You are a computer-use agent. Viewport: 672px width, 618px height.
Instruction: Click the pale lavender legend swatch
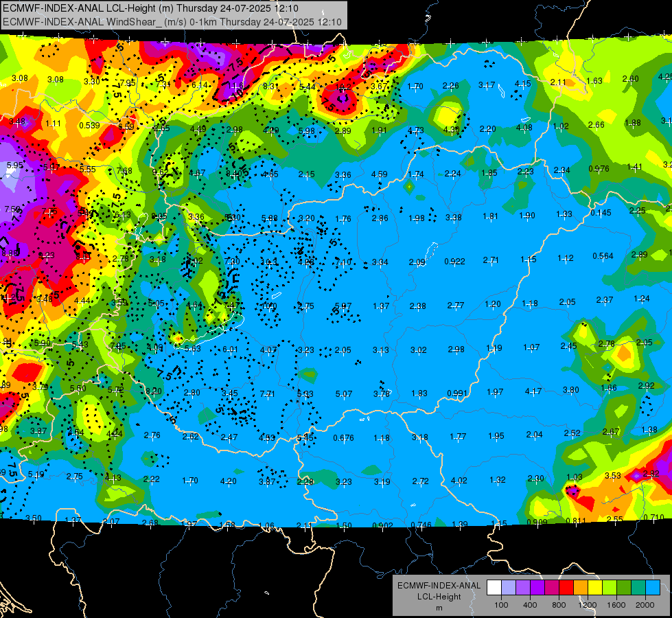click(508, 588)
